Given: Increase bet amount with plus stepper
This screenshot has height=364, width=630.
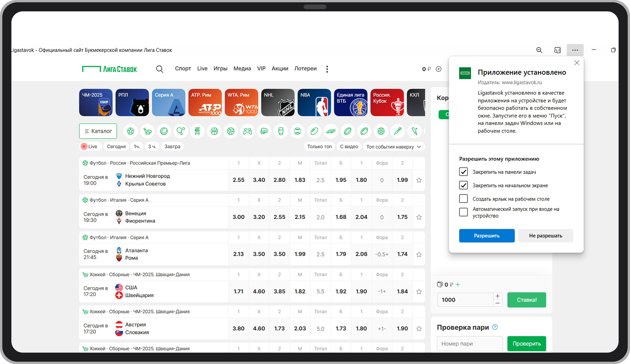Looking at the screenshot, I should pos(498,296).
